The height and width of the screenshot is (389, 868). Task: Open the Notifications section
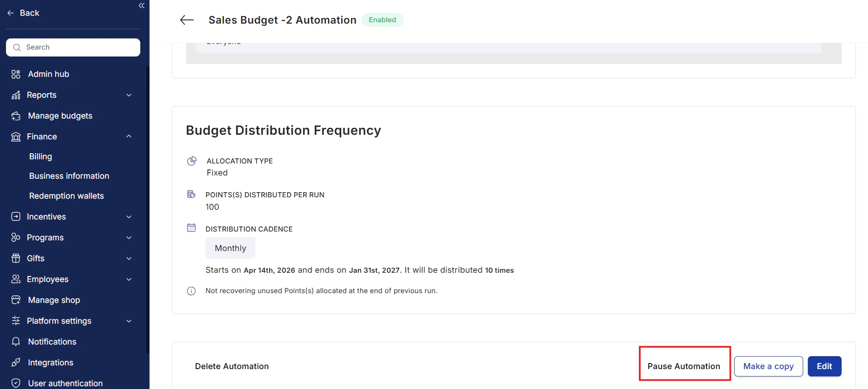tap(52, 342)
